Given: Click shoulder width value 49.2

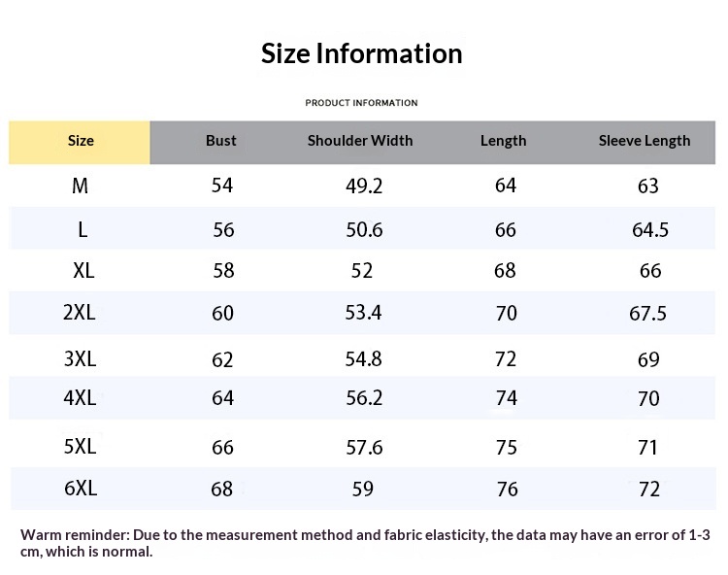Looking at the screenshot, I should (x=364, y=186).
